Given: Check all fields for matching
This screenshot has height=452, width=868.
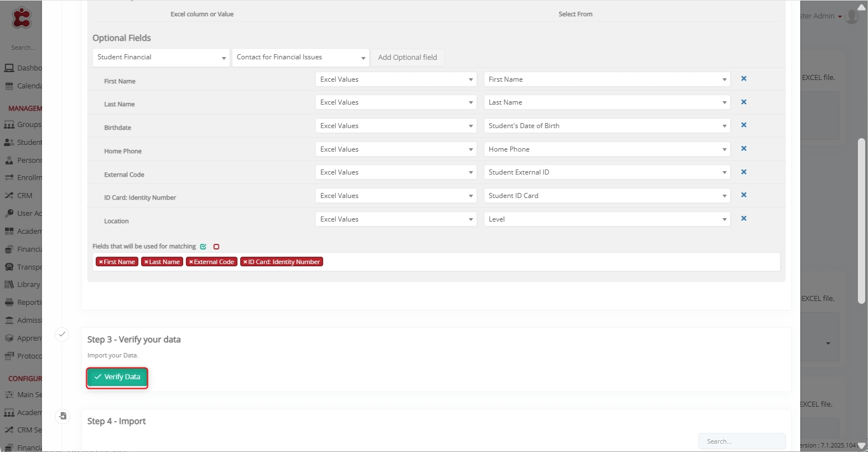Looking at the screenshot, I should (x=203, y=247).
